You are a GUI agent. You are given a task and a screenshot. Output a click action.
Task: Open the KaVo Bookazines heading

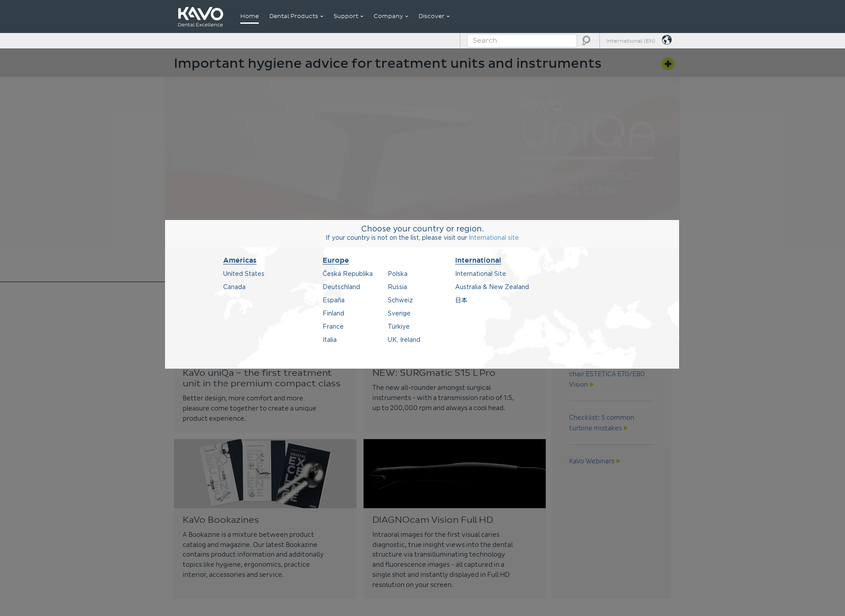tap(220, 520)
